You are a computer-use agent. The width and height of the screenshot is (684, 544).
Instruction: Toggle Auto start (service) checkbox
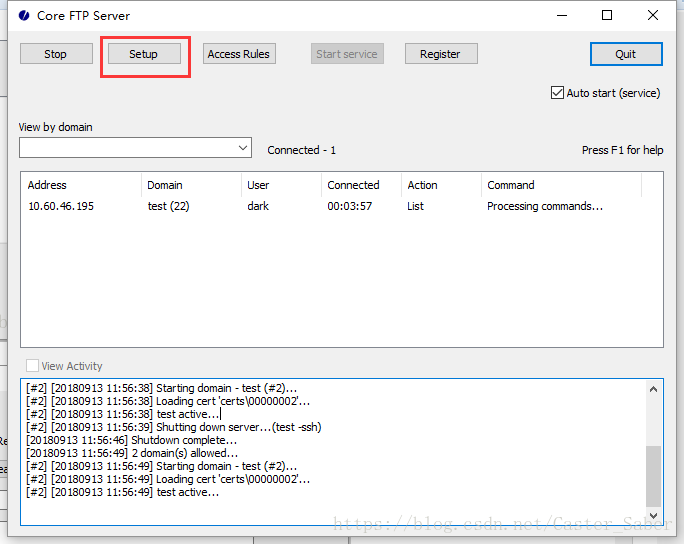(557, 92)
